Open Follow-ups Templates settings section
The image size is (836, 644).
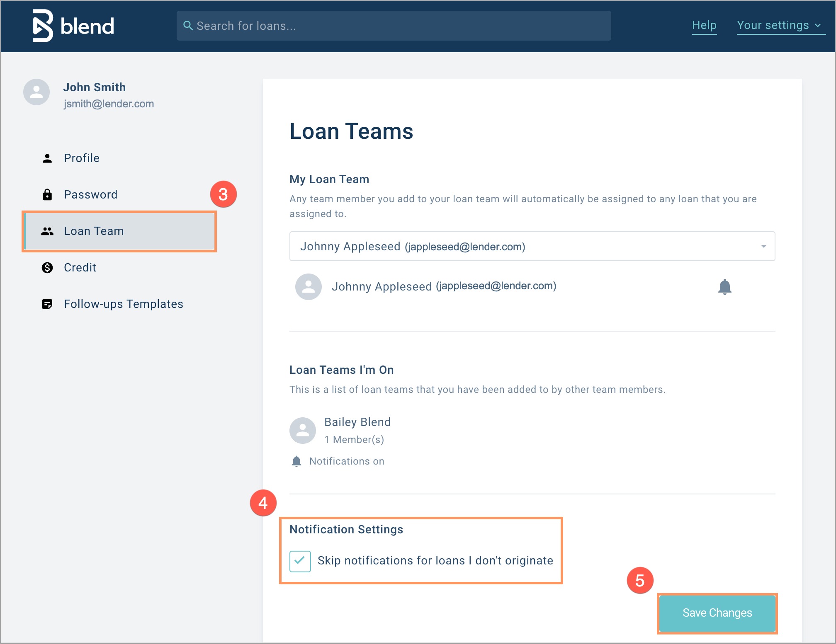123,304
